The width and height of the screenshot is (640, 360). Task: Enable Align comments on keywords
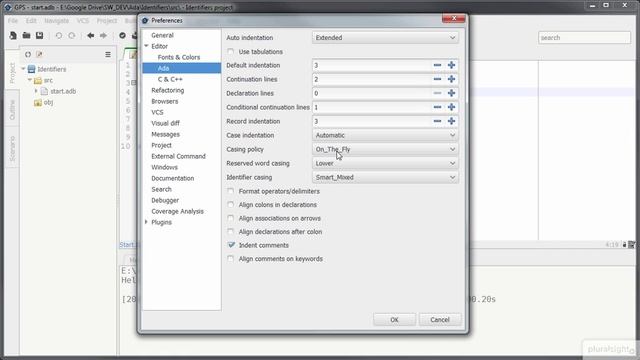coord(231,259)
